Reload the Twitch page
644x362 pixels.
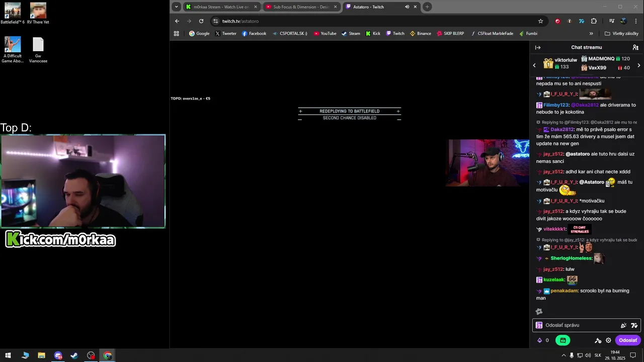201,21
